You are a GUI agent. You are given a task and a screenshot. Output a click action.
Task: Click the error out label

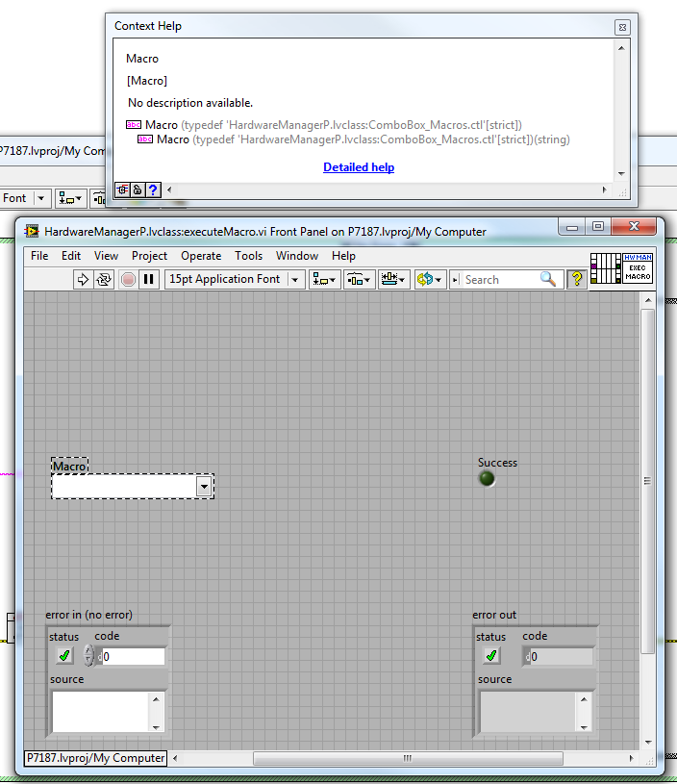[494, 615]
